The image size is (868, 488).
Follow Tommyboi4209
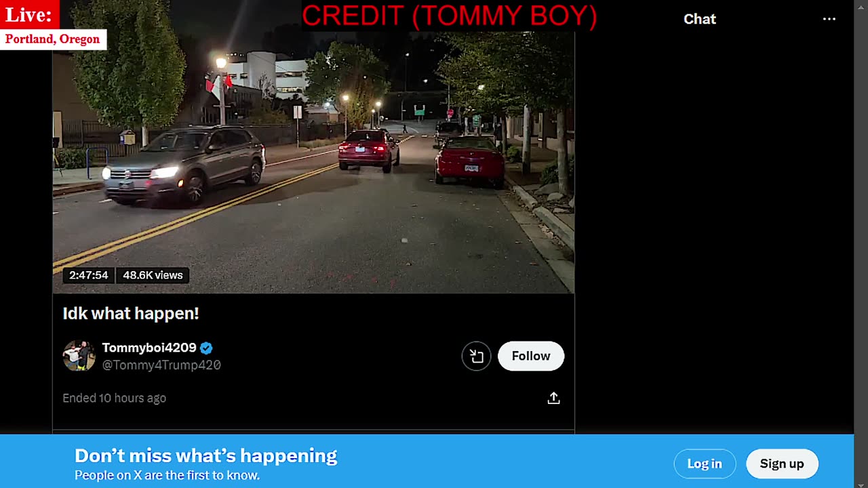click(531, 356)
